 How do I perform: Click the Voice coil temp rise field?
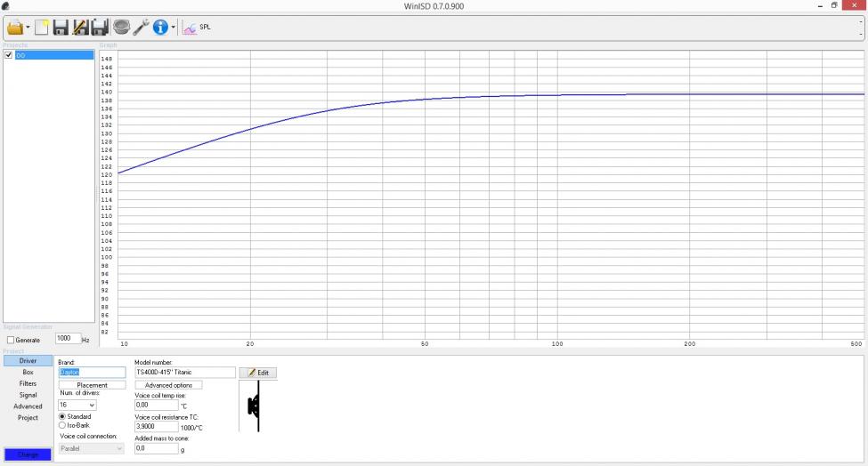tap(157, 406)
